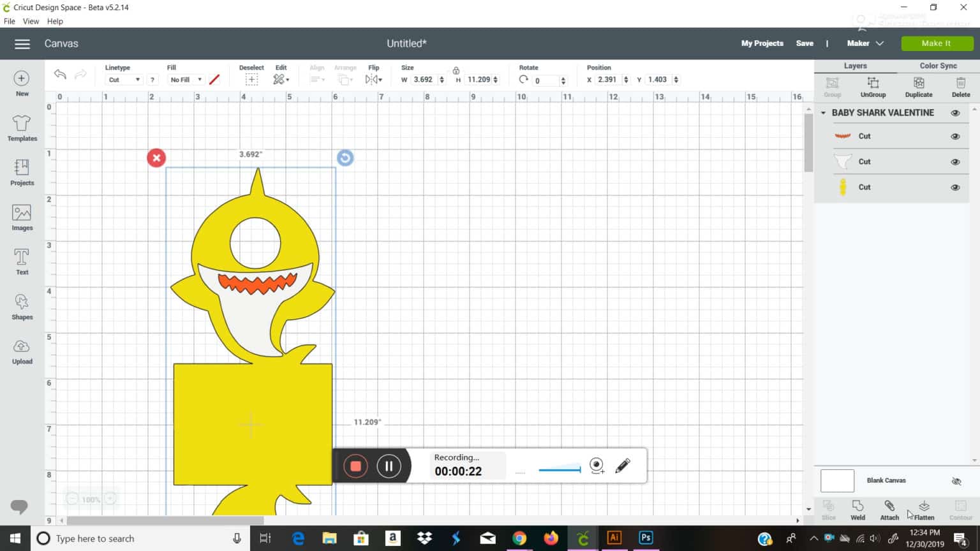Click the Width size field
The image size is (980, 551).
[x=423, y=80]
